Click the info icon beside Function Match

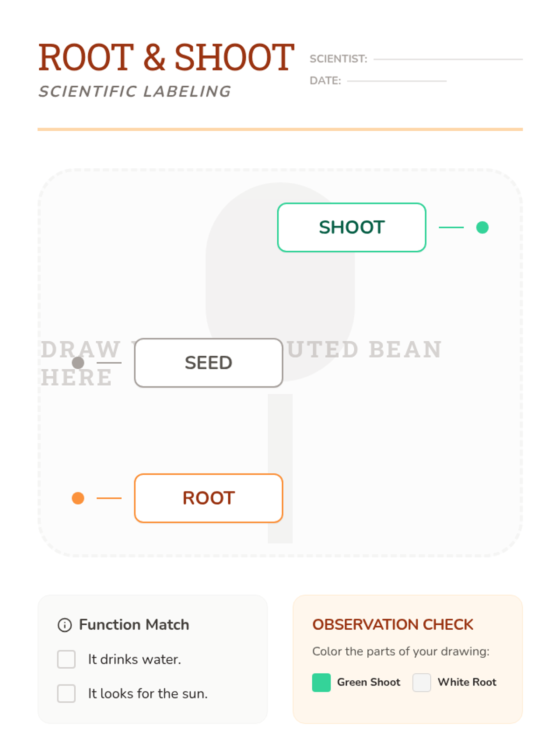click(64, 625)
